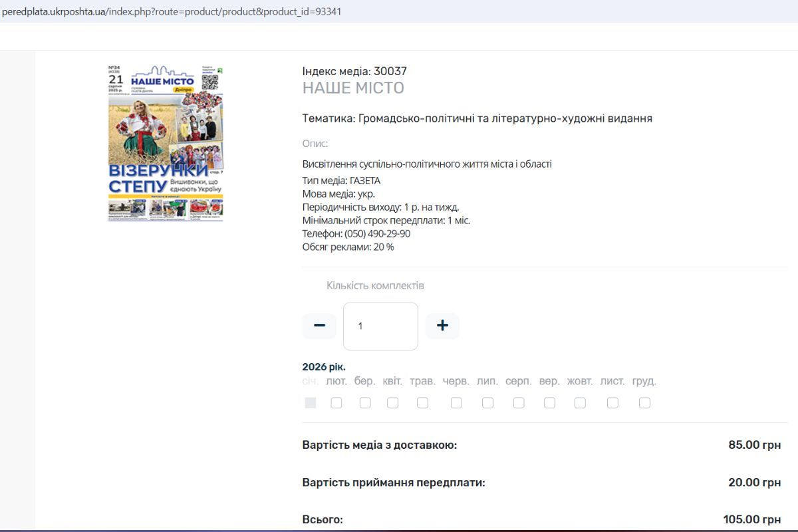Select the 'Кількість комплектів' quantity input field
This screenshot has height=532, width=798.
(x=380, y=325)
